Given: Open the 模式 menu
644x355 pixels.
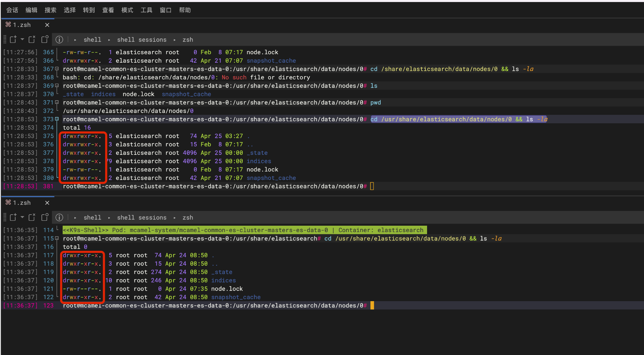Looking at the screenshot, I should pos(127,10).
